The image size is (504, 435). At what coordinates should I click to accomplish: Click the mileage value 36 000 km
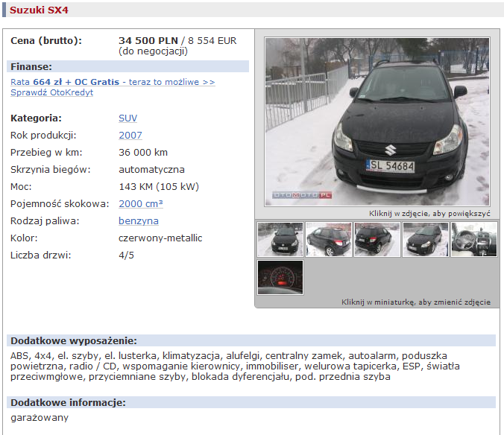(x=143, y=153)
